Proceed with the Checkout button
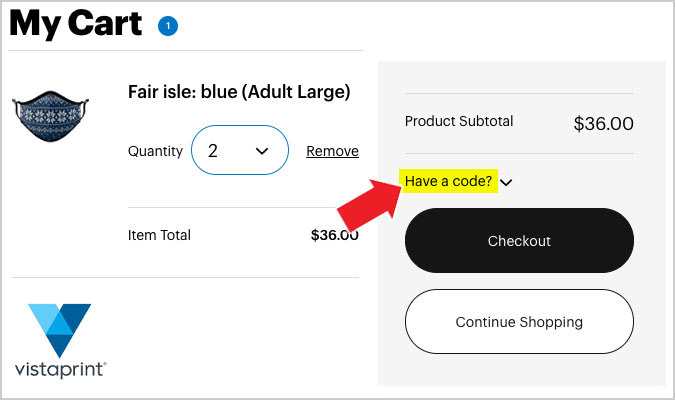 pyautogui.click(x=519, y=240)
